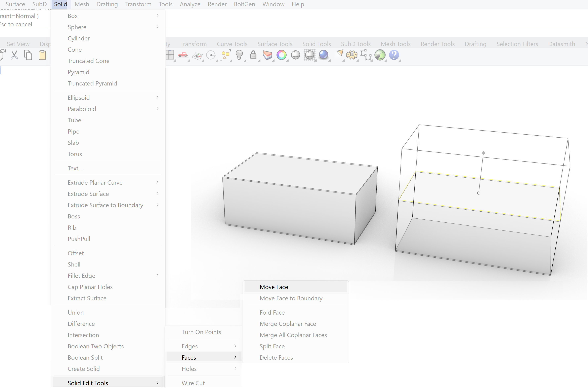Click the Mesh Tools tab label
This screenshot has height=388, width=588.
point(395,44)
